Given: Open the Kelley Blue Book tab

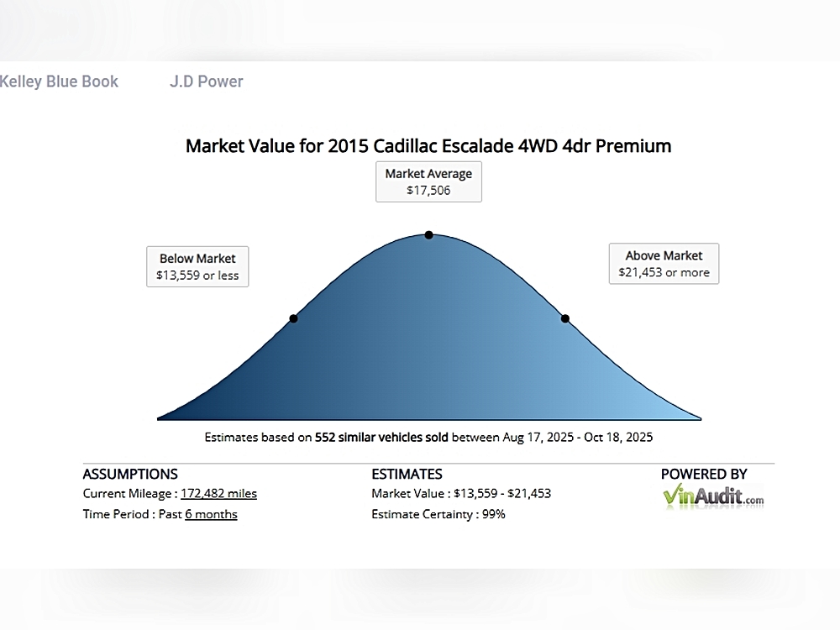Looking at the screenshot, I should click(59, 81).
